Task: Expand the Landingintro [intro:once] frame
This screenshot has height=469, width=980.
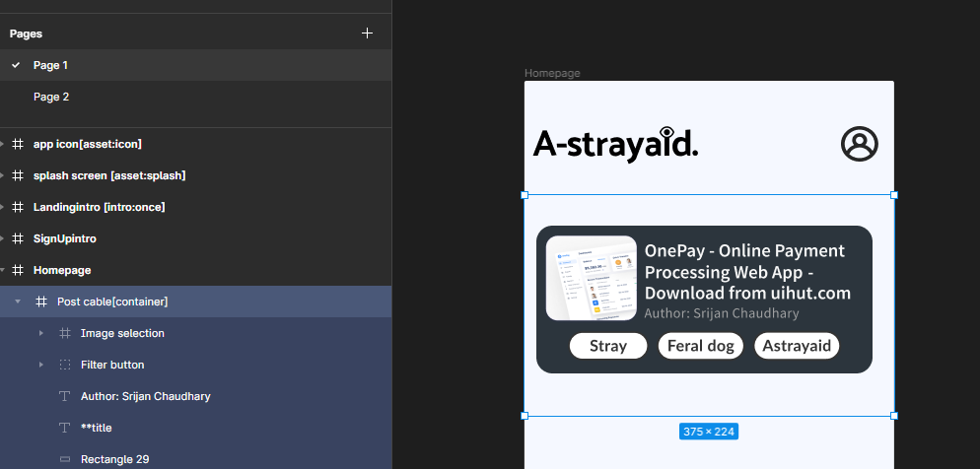Action: click(3, 207)
